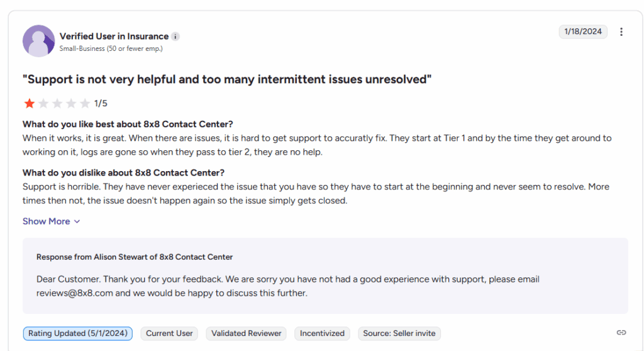The height and width of the screenshot is (351, 644).
Task: Click the Response from Alison Stewart heading
Action: tap(135, 257)
